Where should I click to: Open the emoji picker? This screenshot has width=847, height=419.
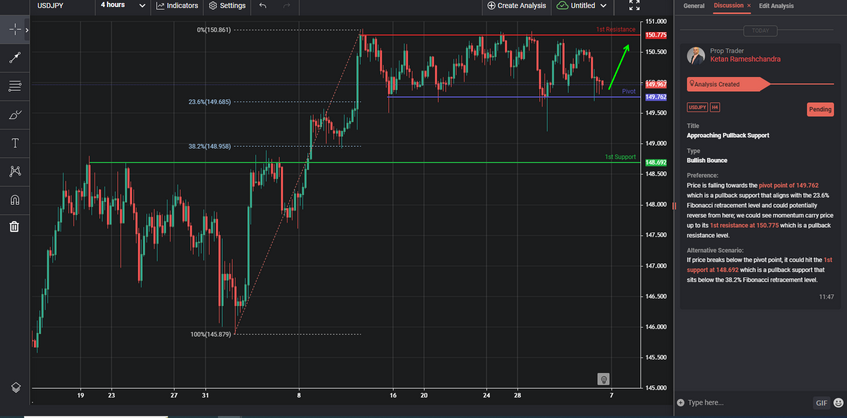pyautogui.click(x=838, y=403)
